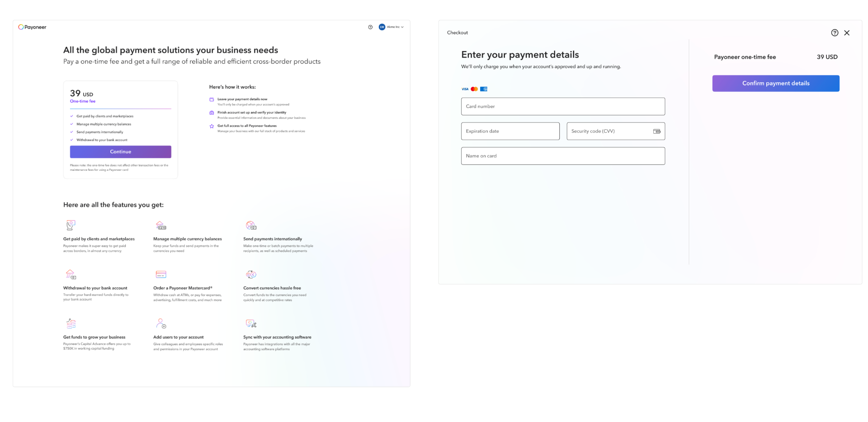The image size is (868, 422).
Task: Click the 'Get funds to grow your business' icon
Action: (71, 324)
